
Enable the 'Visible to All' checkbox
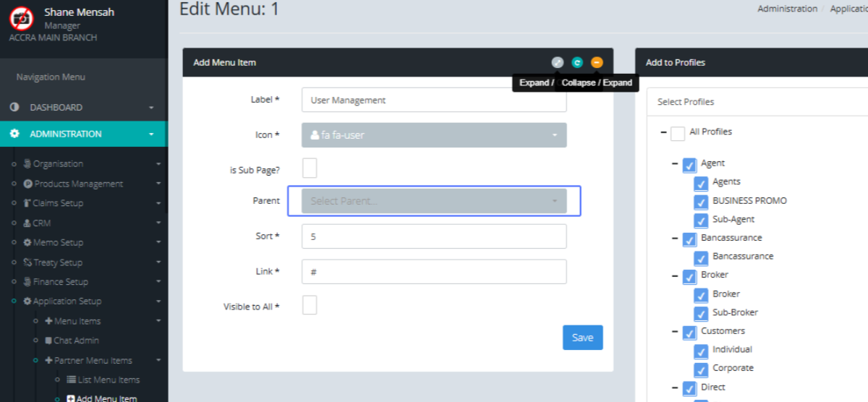[309, 306]
